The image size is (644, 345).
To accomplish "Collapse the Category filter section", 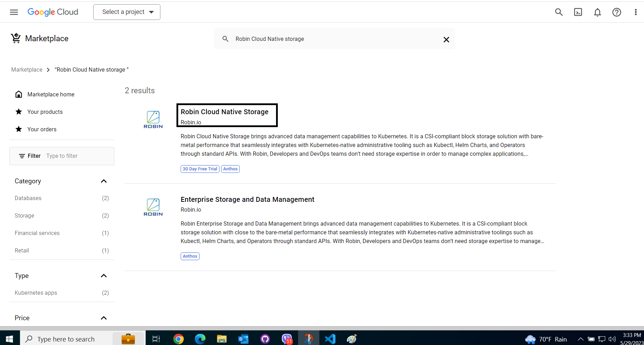I will [104, 181].
